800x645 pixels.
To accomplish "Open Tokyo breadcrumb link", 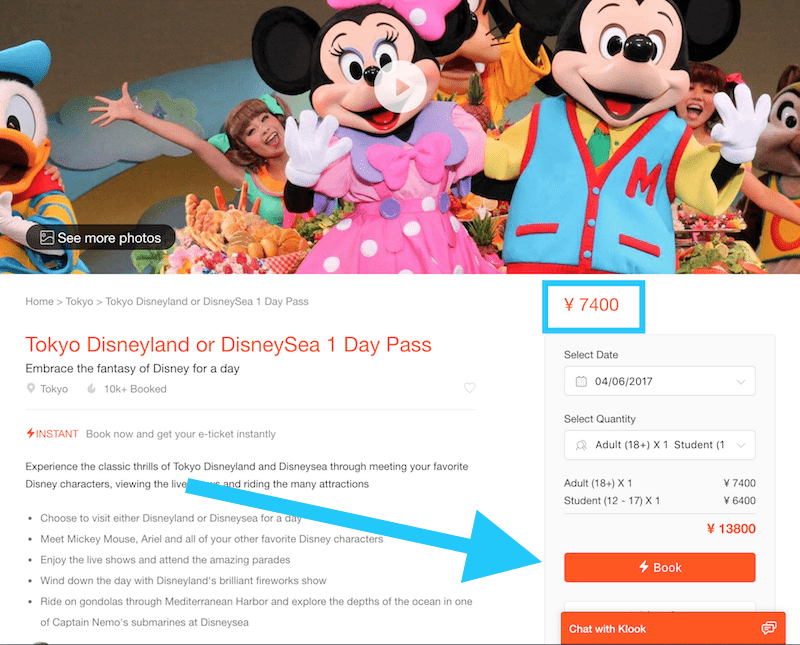I will tap(79, 302).
